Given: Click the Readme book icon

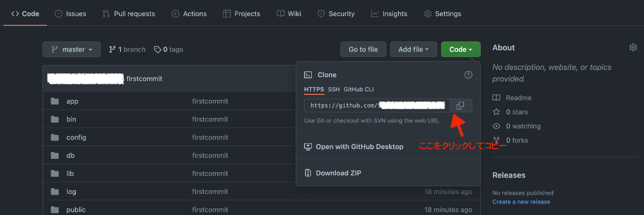Looking at the screenshot, I should (x=496, y=98).
